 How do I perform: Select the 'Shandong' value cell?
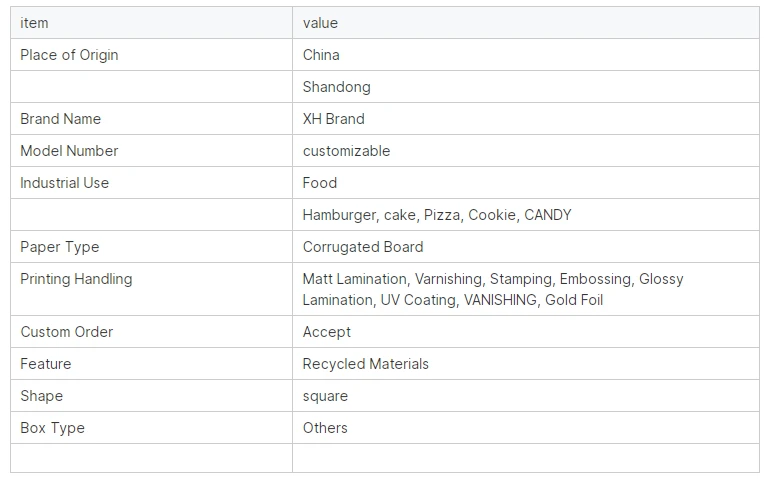pos(526,87)
